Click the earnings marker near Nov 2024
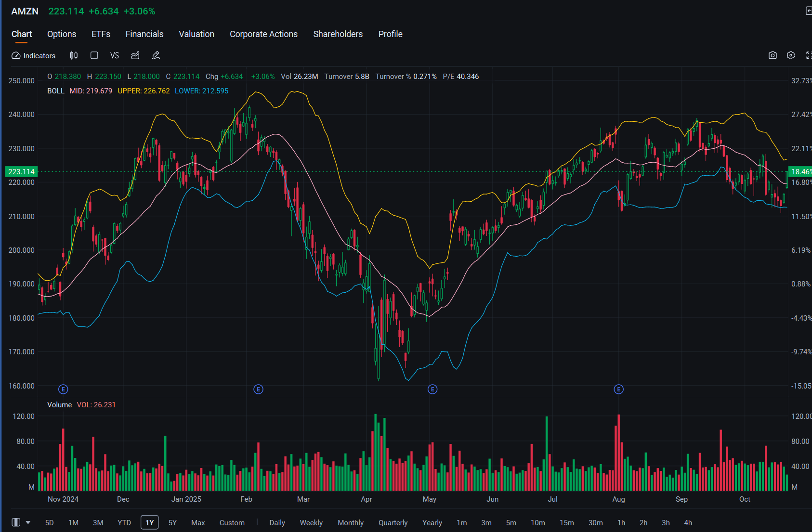 pyautogui.click(x=63, y=389)
